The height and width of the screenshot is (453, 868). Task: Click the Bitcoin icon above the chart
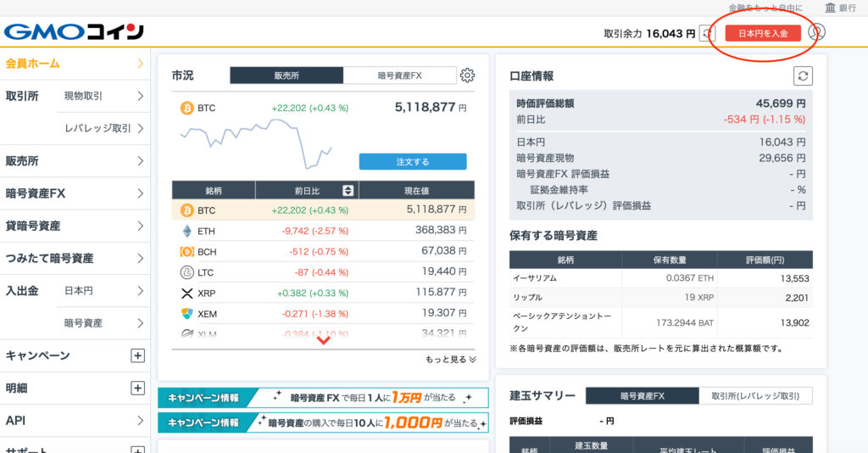187,108
